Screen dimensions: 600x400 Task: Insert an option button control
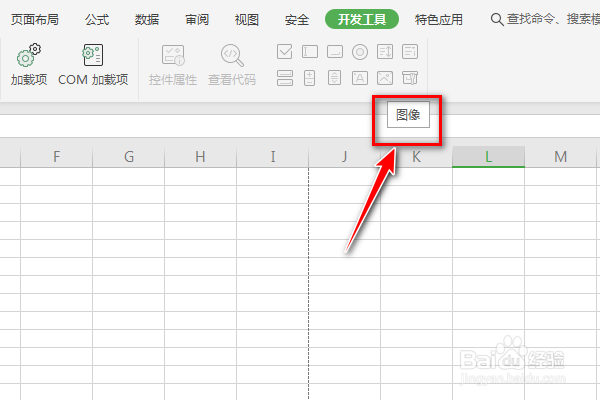(360, 52)
